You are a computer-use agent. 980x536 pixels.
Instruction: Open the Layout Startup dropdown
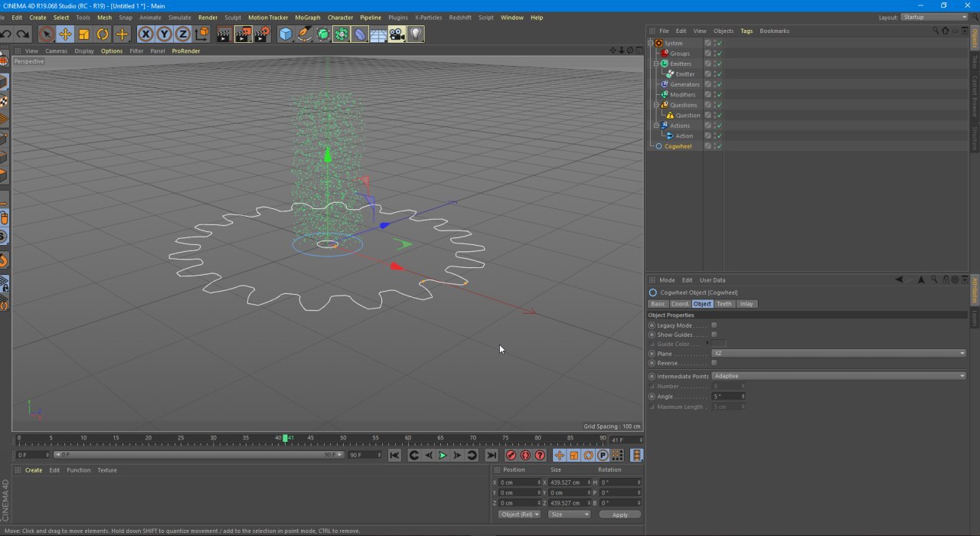click(934, 17)
